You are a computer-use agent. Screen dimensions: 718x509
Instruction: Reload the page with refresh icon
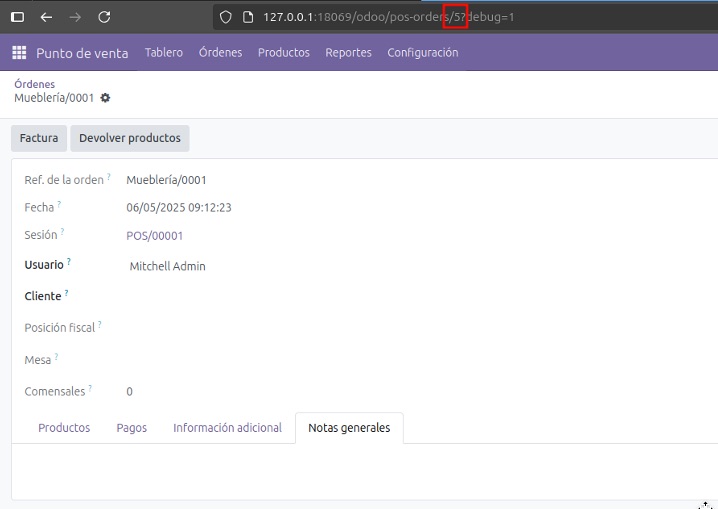[104, 17]
